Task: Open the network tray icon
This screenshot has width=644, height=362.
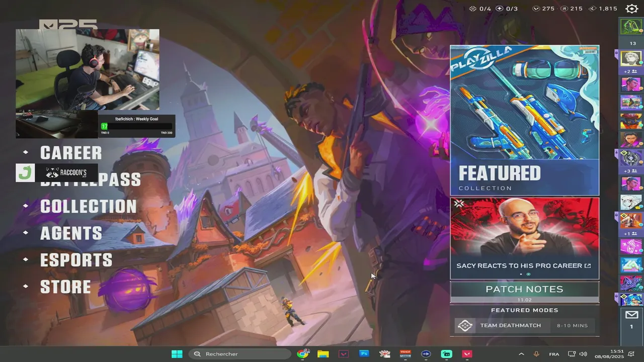Action: pos(572,354)
